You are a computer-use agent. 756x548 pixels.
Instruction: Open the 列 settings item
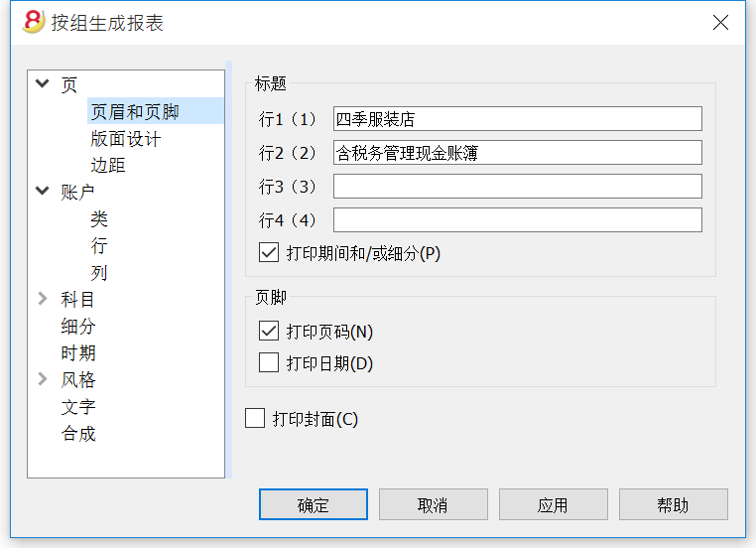(x=99, y=273)
